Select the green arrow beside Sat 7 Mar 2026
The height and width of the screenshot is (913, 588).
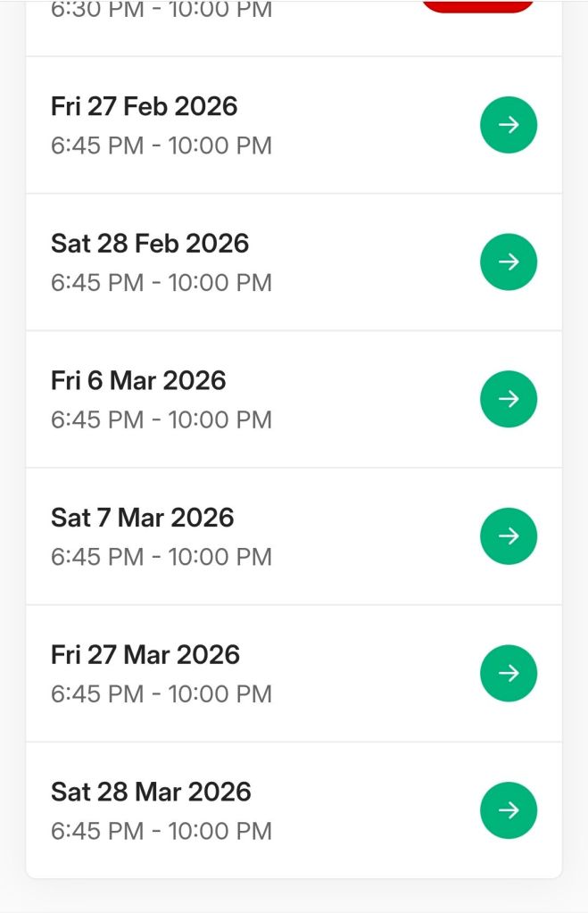[509, 536]
